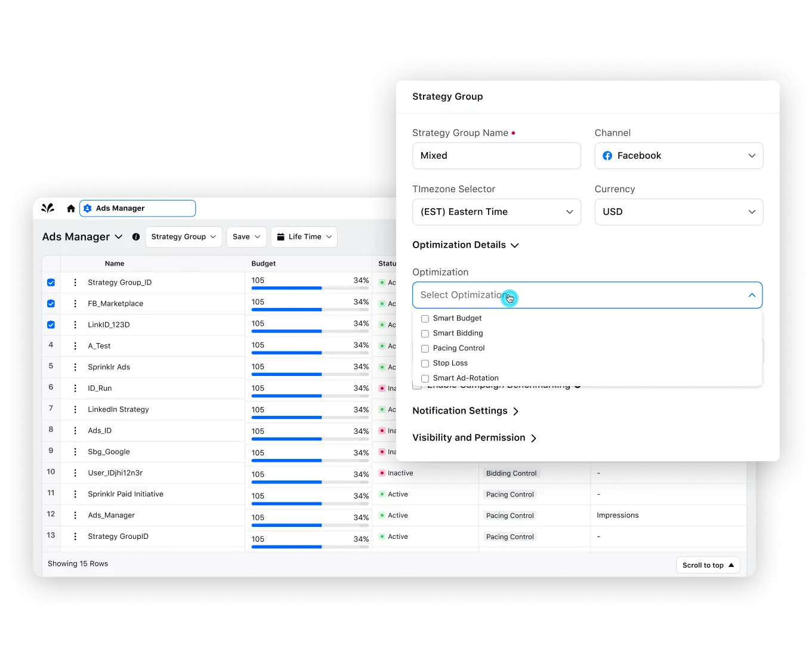The width and height of the screenshot is (812, 657).
Task: Select the Ads Manager tab
Action: (137, 208)
